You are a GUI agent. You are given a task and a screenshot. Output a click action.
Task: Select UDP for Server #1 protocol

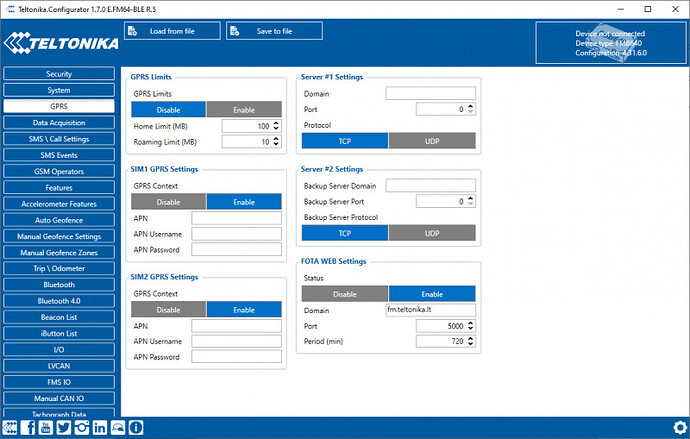click(432, 141)
